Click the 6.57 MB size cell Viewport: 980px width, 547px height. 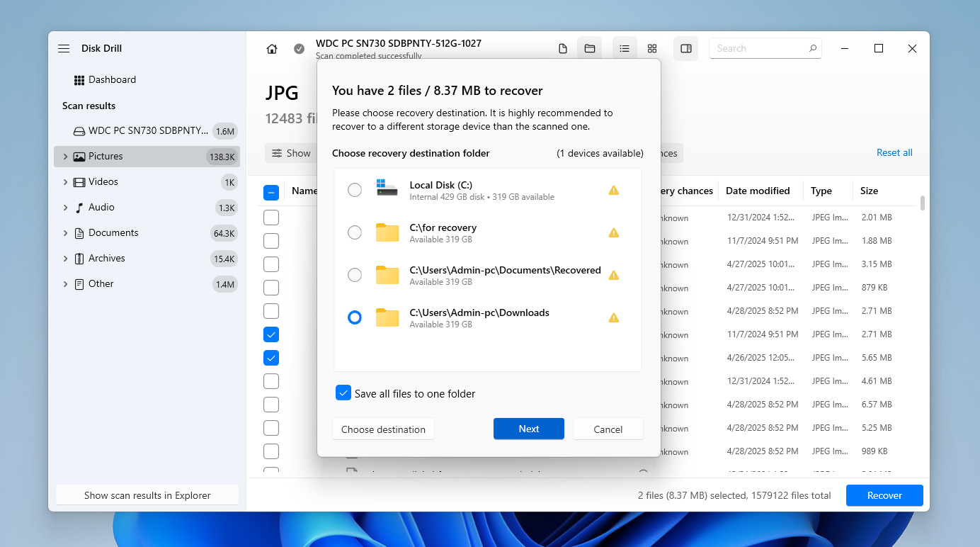click(877, 405)
